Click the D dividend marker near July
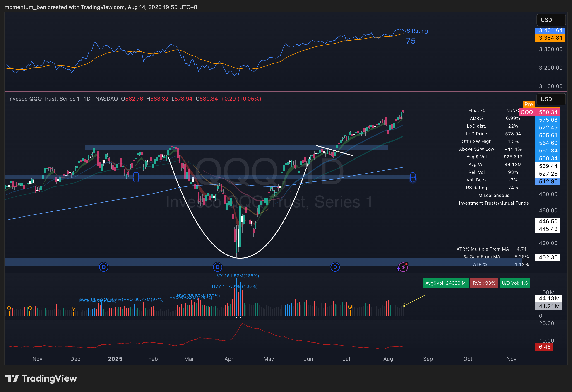Screen dimensions: 572x392 (335, 267)
